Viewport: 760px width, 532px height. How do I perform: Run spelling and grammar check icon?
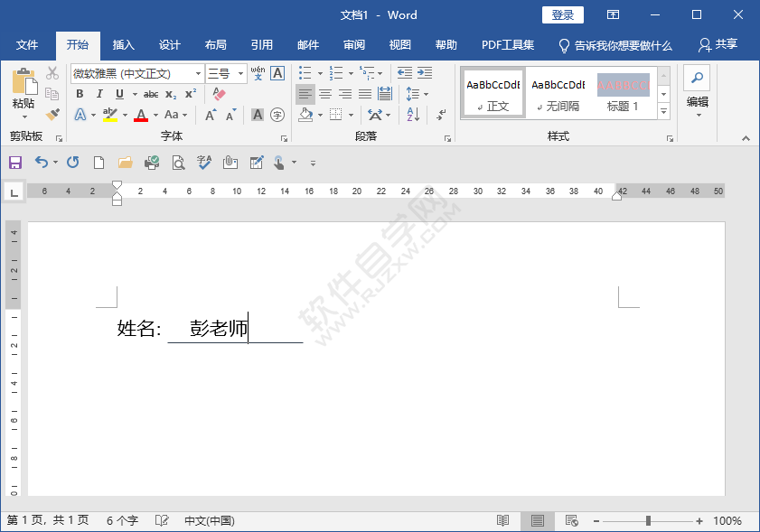click(204, 163)
